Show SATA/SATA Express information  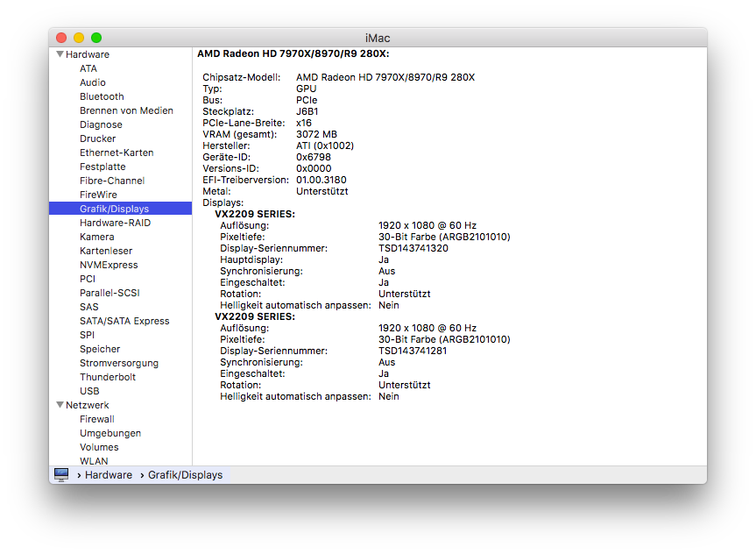pyautogui.click(x=124, y=321)
